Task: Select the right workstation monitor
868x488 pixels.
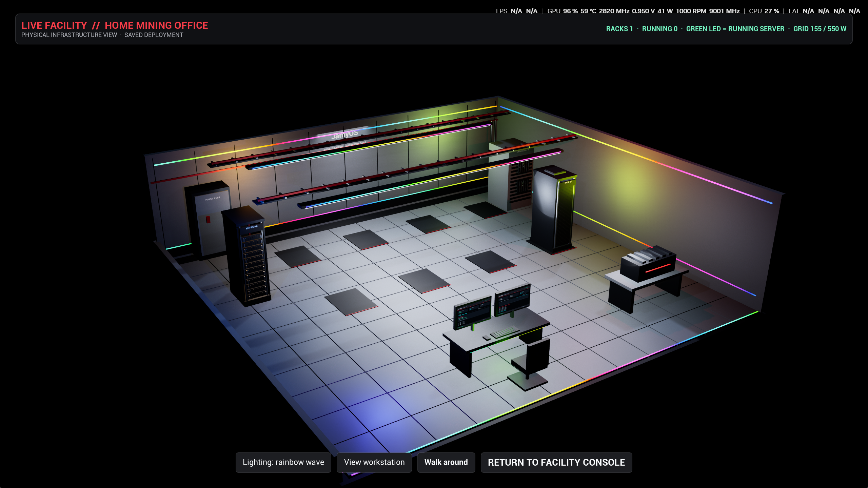Action: 512,300
